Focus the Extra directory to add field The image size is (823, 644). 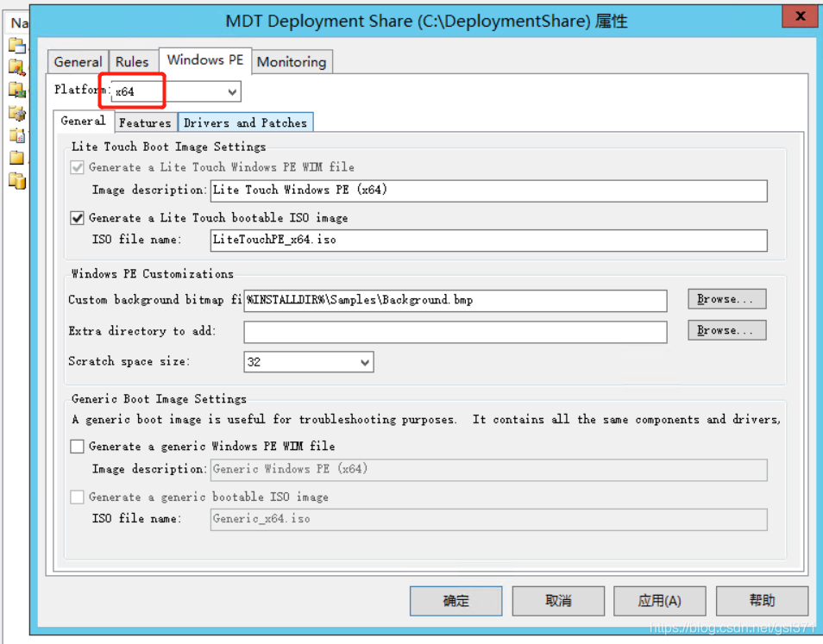[x=455, y=332]
